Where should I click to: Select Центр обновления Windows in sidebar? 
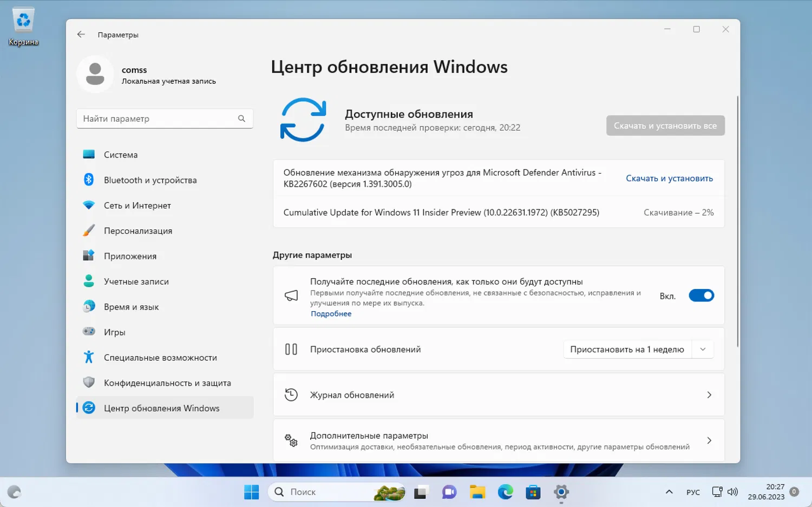click(x=165, y=409)
